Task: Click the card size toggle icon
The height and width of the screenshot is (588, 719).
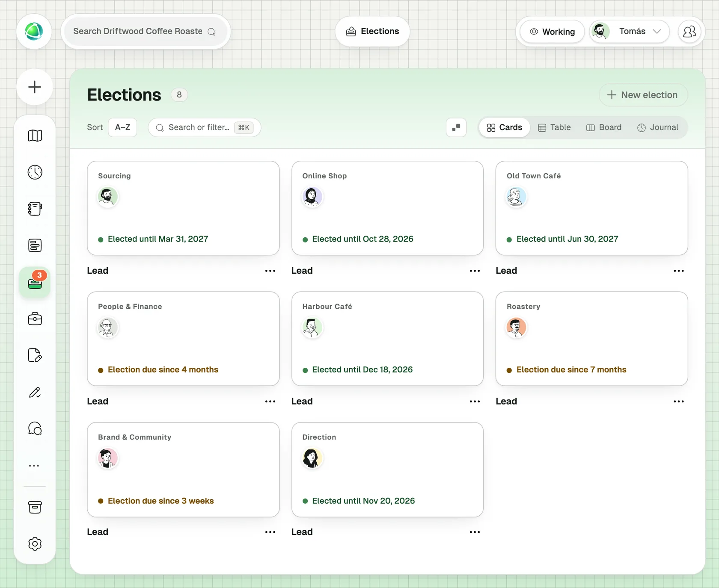Action: [456, 127]
